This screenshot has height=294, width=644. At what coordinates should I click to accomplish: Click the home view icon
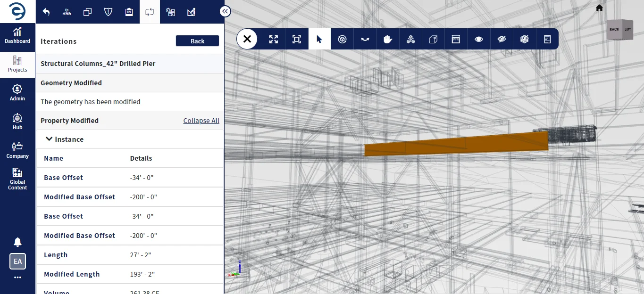click(x=599, y=8)
